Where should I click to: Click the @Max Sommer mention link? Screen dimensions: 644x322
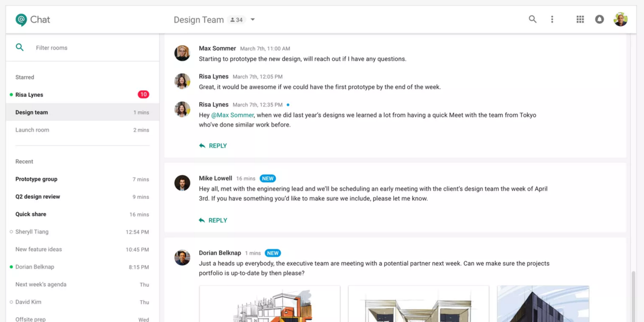click(x=232, y=115)
